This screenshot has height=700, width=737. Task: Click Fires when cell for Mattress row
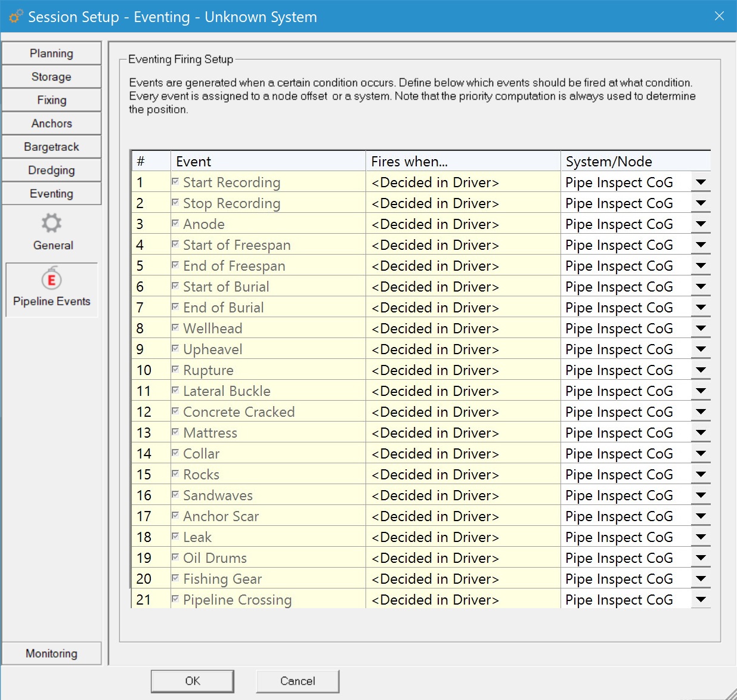coord(462,433)
